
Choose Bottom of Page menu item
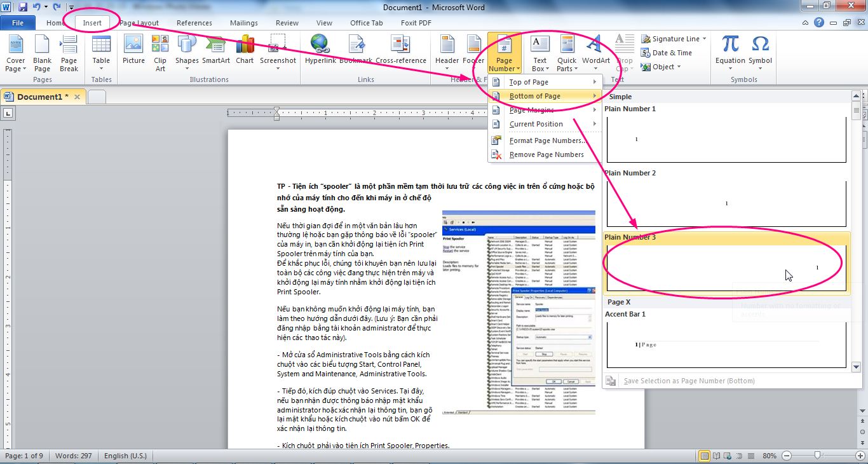click(x=545, y=96)
